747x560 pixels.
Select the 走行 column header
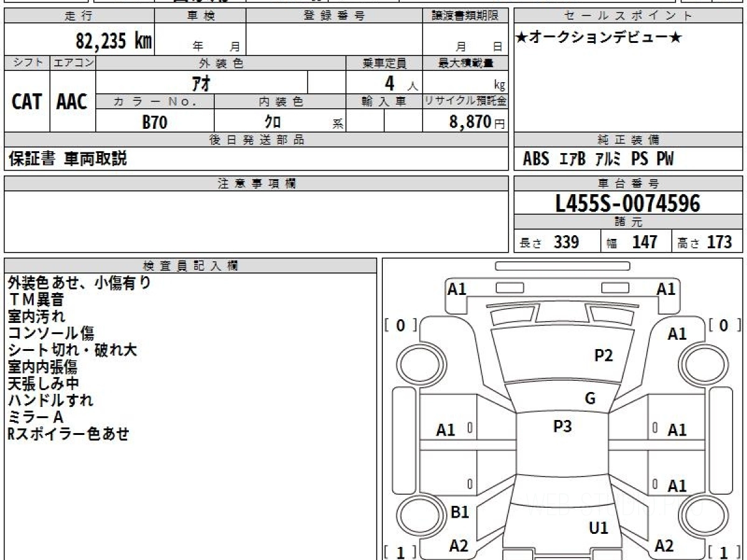coord(79,16)
